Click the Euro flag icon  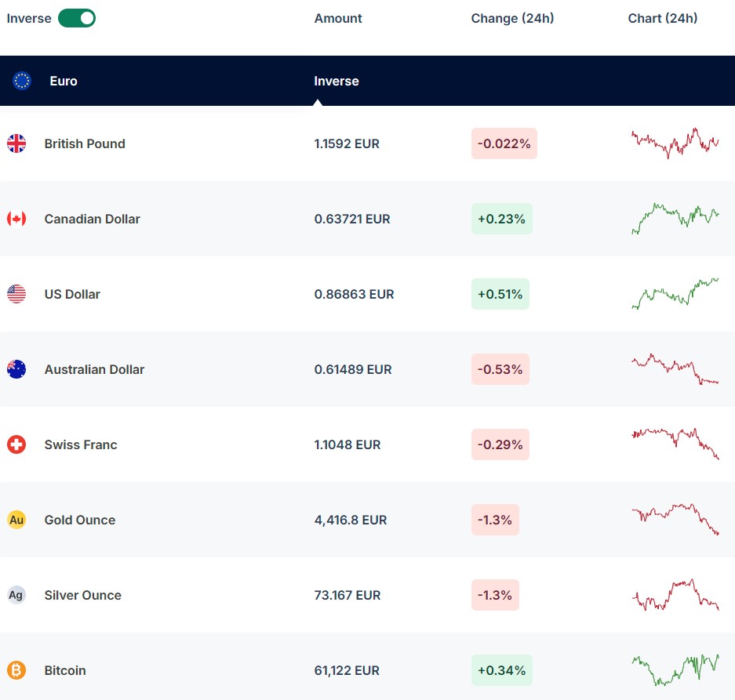tap(22, 81)
